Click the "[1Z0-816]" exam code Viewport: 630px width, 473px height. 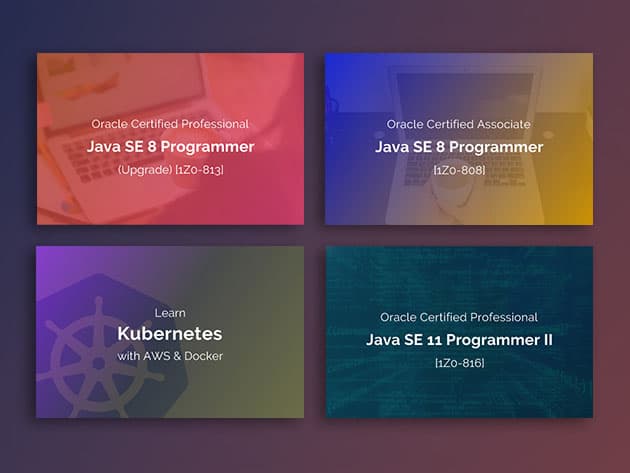pyautogui.click(x=459, y=362)
